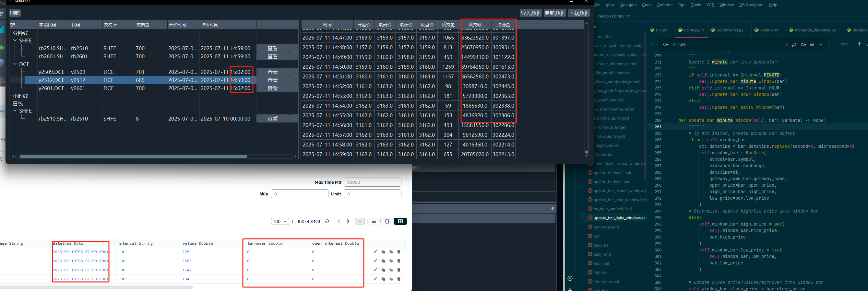Select the 分钟线 tree item
Viewport: 868px width, 291px height.
tap(20, 33)
